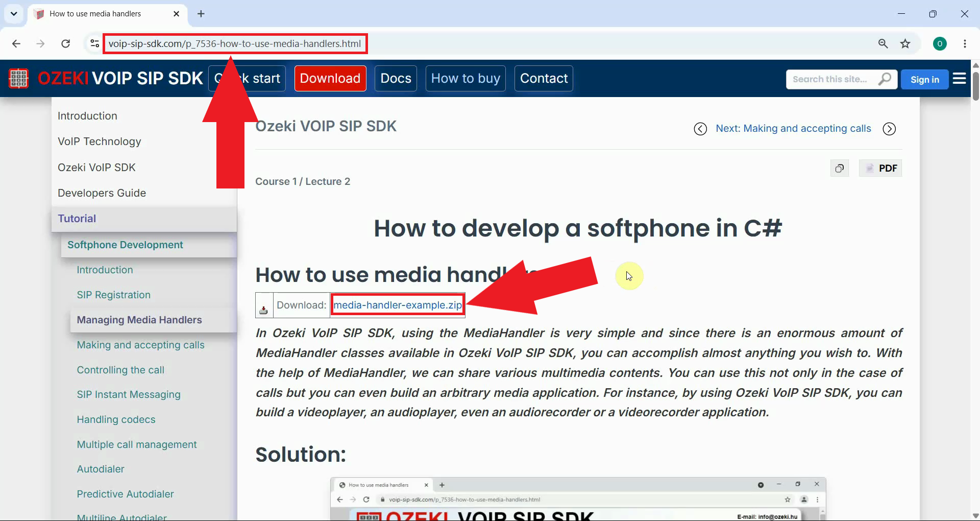Open the Contact page
The height and width of the screenshot is (521, 980).
tap(544, 78)
